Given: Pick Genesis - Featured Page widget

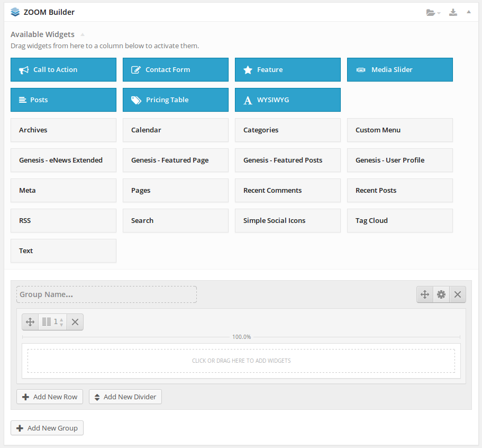Looking at the screenshot, I should pos(176,160).
